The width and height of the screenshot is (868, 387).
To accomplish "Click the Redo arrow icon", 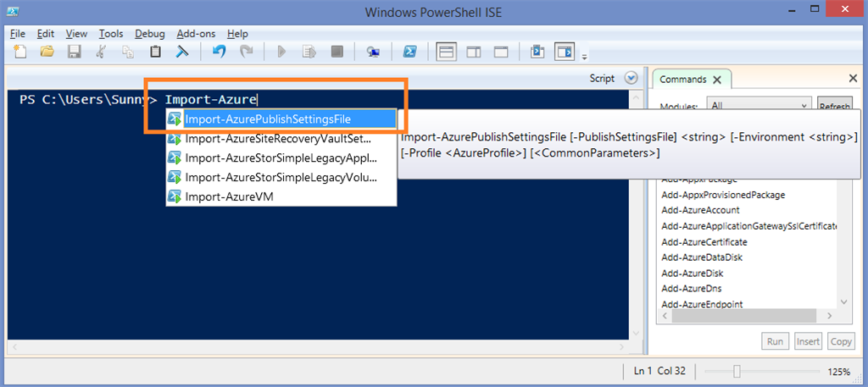I will (x=246, y=52).
